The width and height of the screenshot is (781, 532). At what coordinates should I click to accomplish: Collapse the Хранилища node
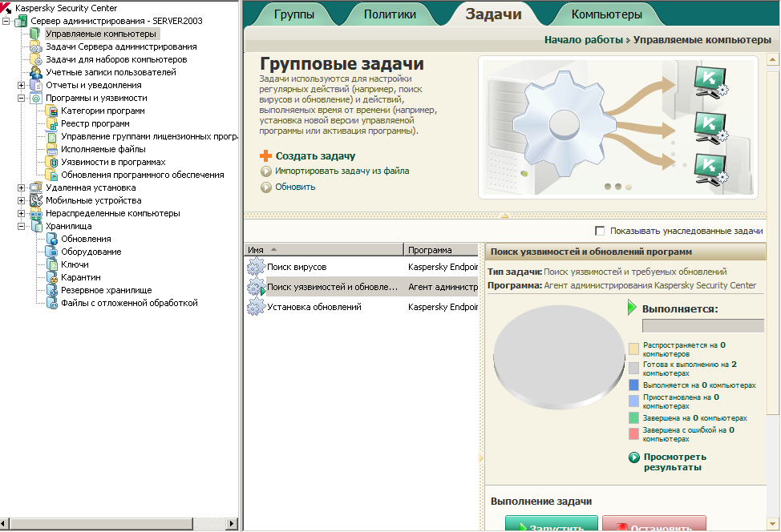coord(21,227)
